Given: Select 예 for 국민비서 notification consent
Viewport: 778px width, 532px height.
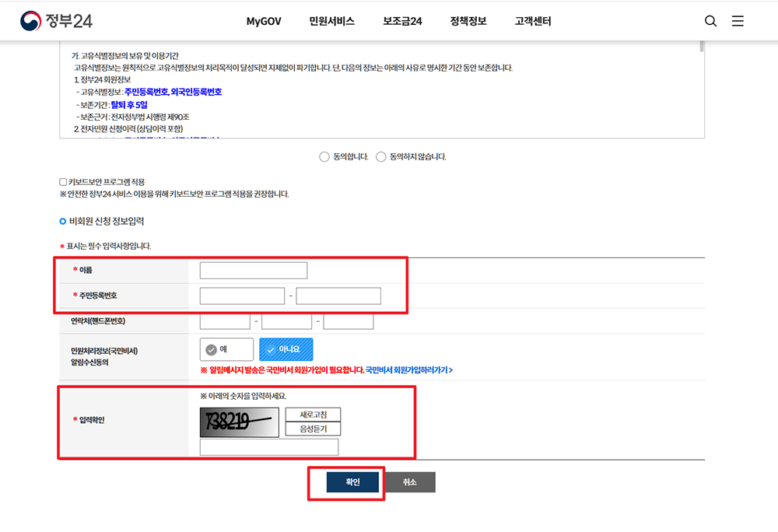Looking at the screenshot, I should click(x=226, y=349).
